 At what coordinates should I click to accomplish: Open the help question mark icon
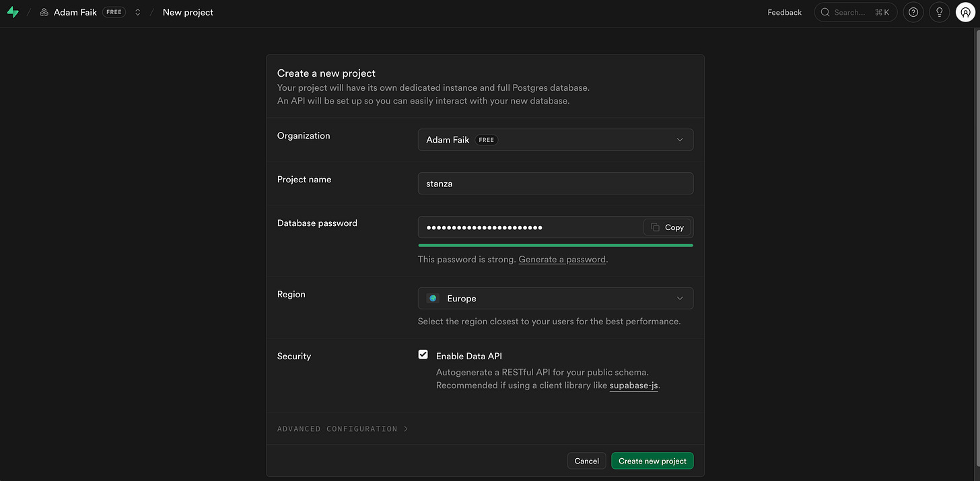[913, 11]
